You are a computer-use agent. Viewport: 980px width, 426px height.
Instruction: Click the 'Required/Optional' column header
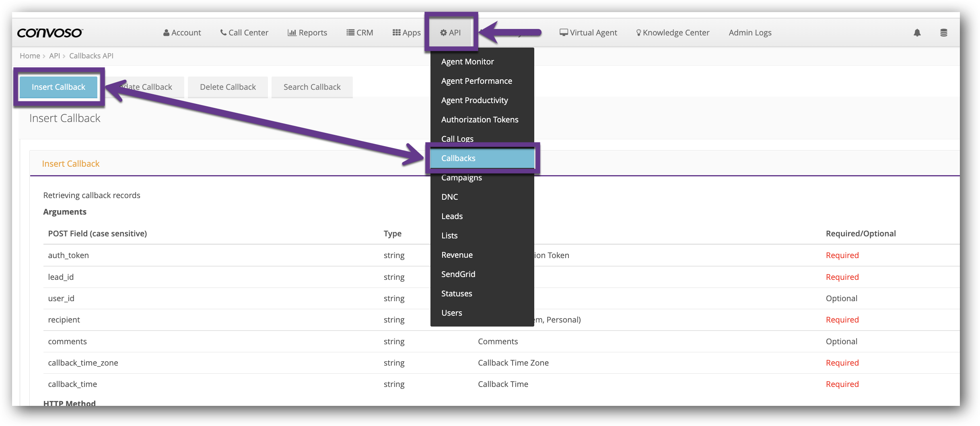click(861, 234)
